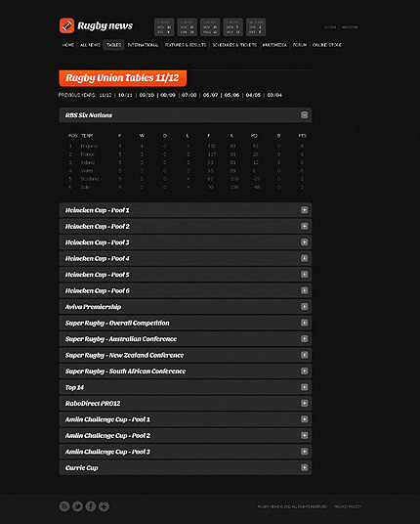Expand the Top 14 section
Screen dimensions: 420x524
point(304,387)
